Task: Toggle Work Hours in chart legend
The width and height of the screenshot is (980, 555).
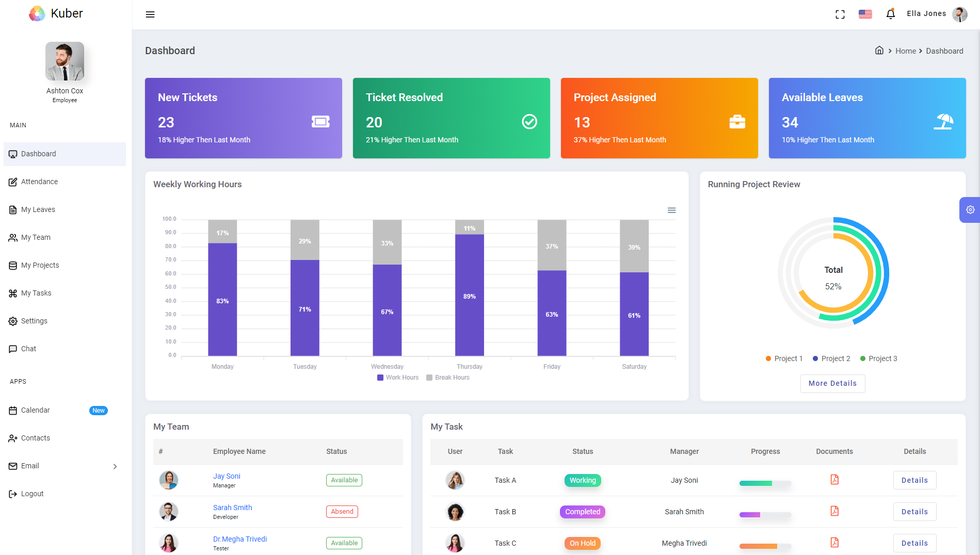Action: 398,377
